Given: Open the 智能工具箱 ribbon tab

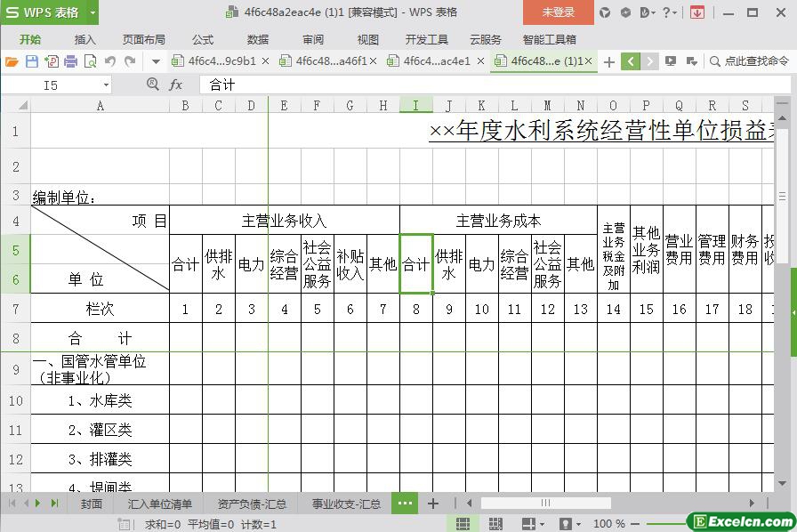Looking at the screenshot, I should [x=550, y=39].
